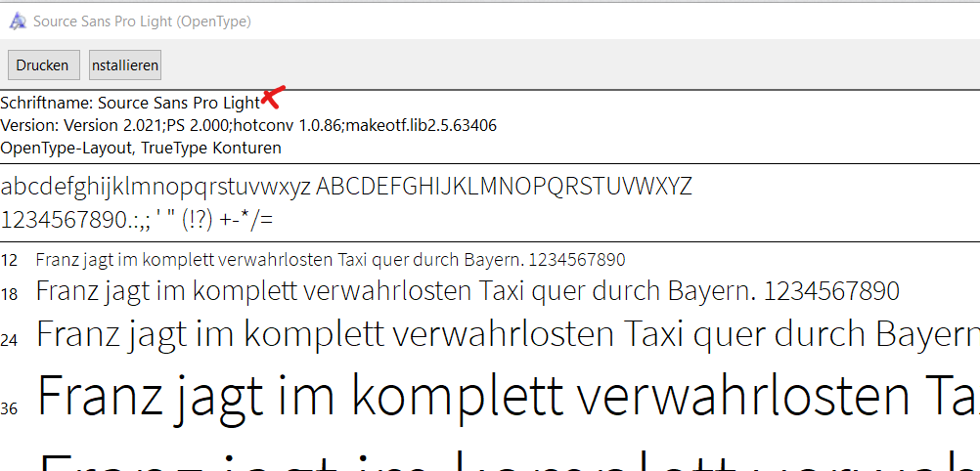Click the Version 2.021 version info line
This screenshot has height=471, width=980.
pyautogui.click(x=248, y=125)
